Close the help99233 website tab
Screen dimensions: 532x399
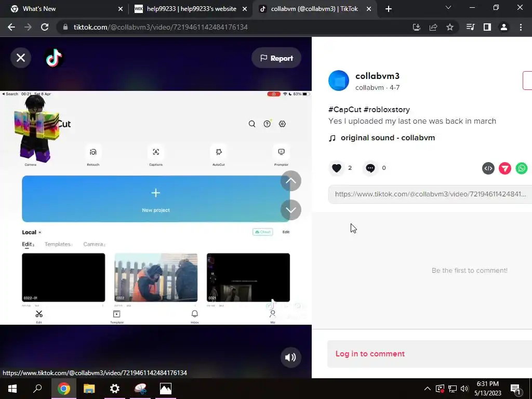[x=245, y=9]
